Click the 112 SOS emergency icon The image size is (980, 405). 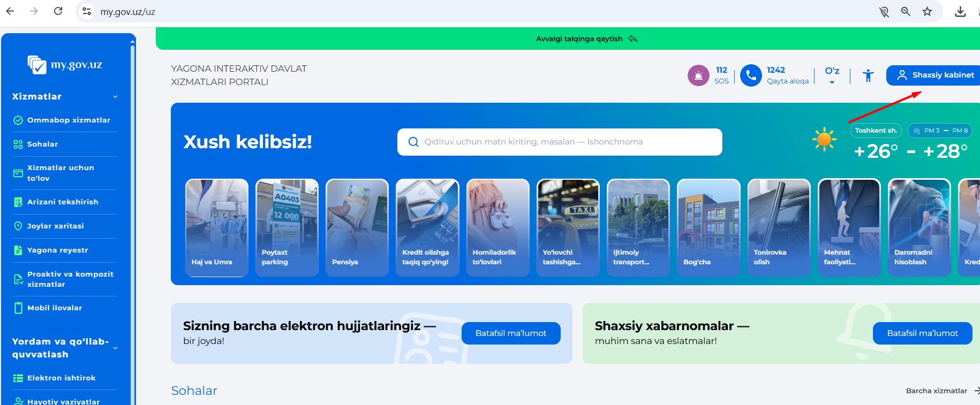pos(698,75)
